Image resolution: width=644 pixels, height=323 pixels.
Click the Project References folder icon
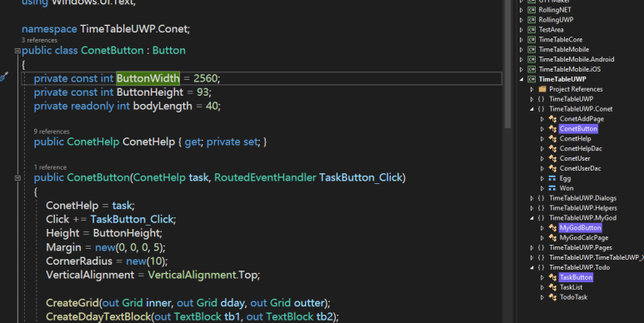point(542,89)
